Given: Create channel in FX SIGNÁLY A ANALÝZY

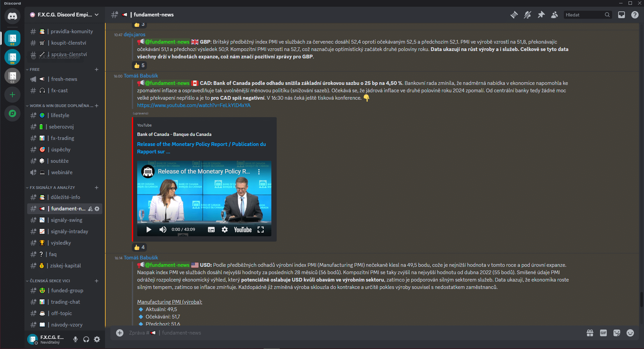Looking at the screenshot, I should [x=97, y=188].
